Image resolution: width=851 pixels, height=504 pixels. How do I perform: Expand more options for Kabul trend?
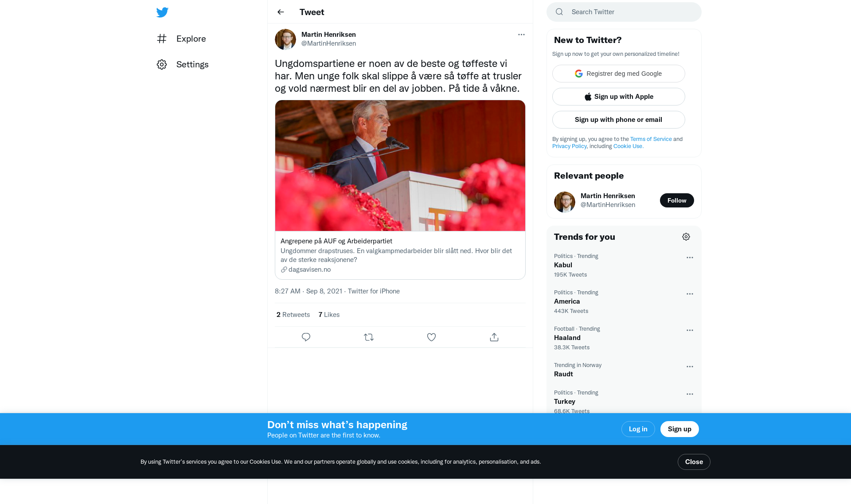(x=690, y=258)
